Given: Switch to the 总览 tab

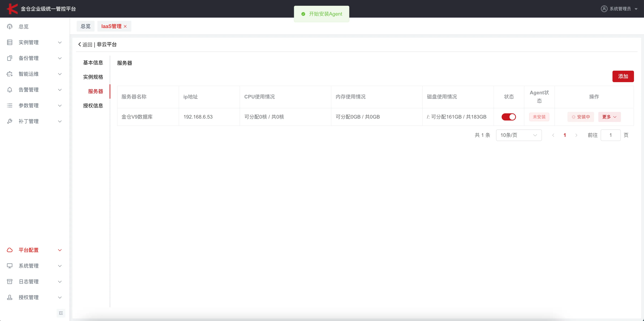Looking at the screenshot, I should pyautogui.click(x=85, y=26).
